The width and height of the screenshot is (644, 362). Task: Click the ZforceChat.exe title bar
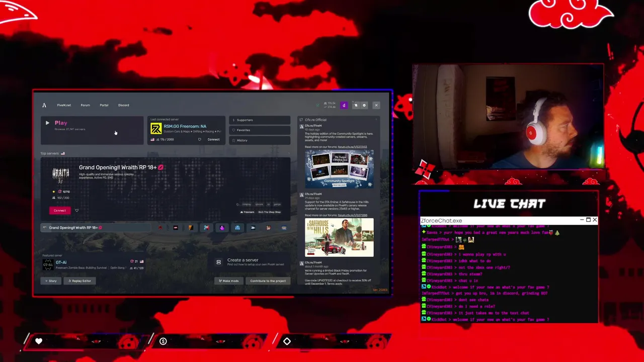pyautogui.click(x=509, y=220)
